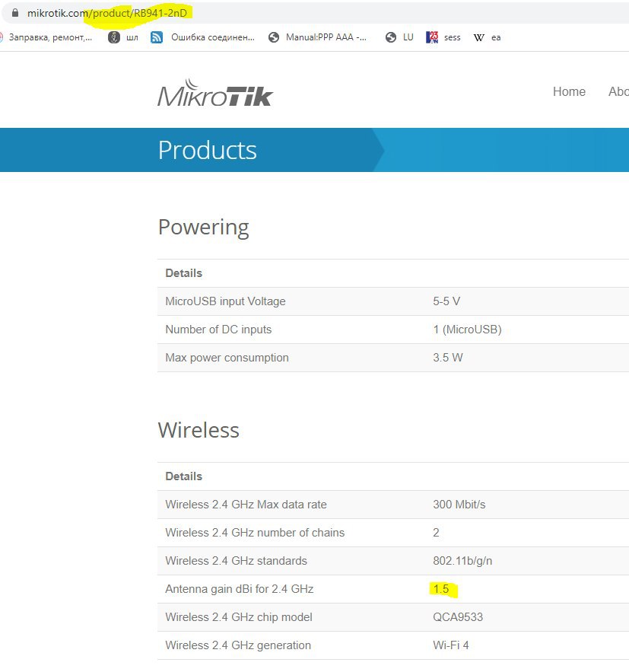Click 'Wireless 2.4 GHz standards' label
Screen dimensions: 629x672
pyautogui.click(x=236, y=561)
